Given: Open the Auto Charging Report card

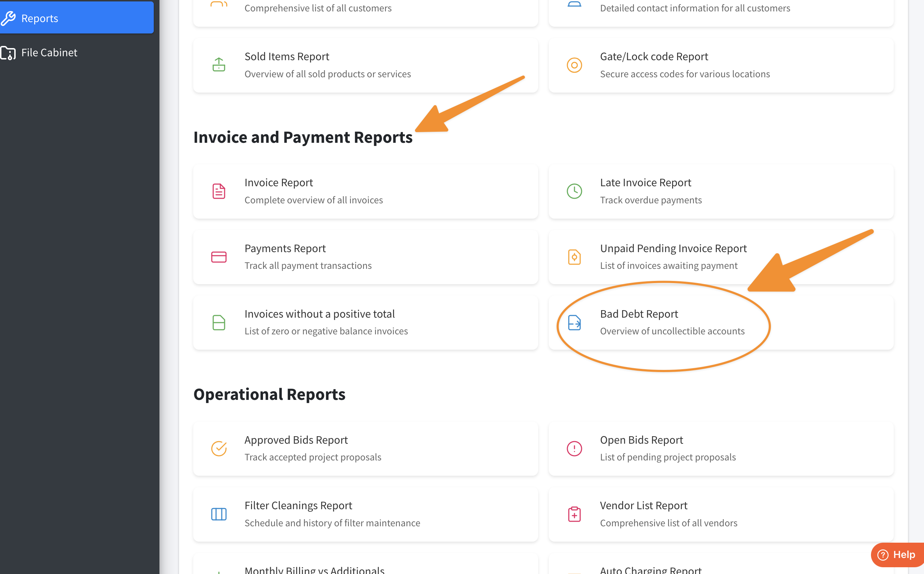Looking at the screenshot, I should click(x=650, y=569).
